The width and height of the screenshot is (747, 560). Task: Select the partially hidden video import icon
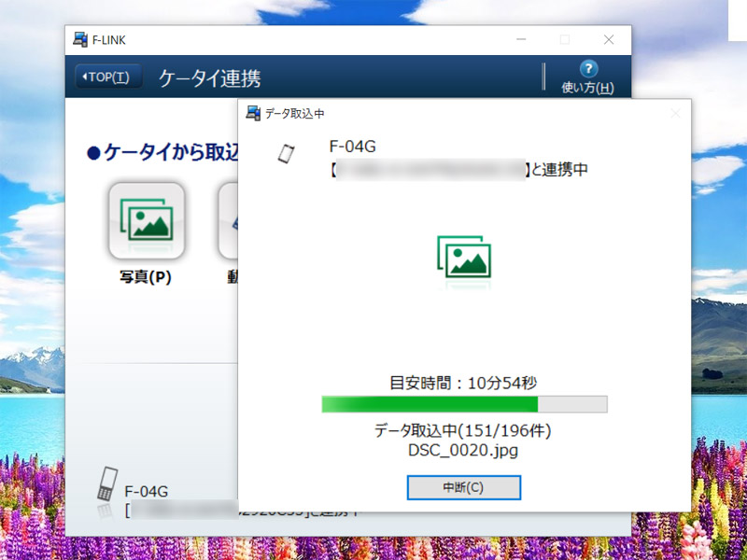[x=228, y=220]
